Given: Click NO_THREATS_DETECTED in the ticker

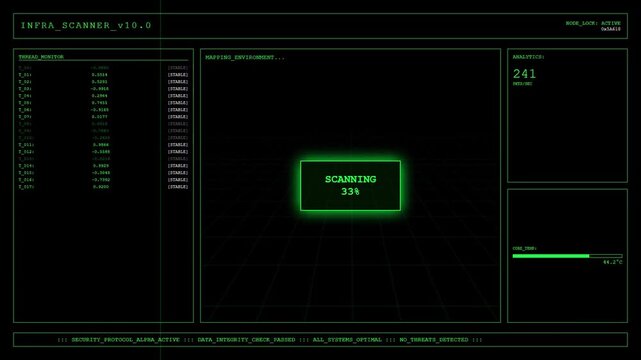Looking at the screenshot, I should tap(434, 340).
